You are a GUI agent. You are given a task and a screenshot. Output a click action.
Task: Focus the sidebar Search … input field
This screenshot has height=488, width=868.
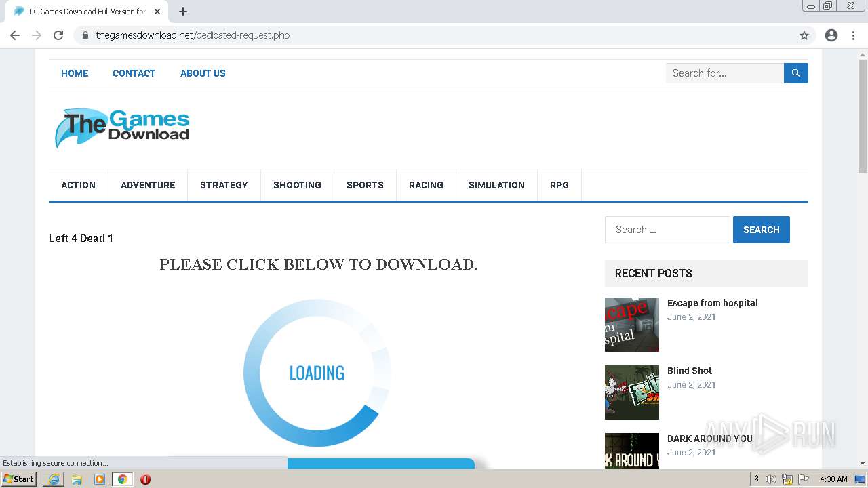point(667,230)
